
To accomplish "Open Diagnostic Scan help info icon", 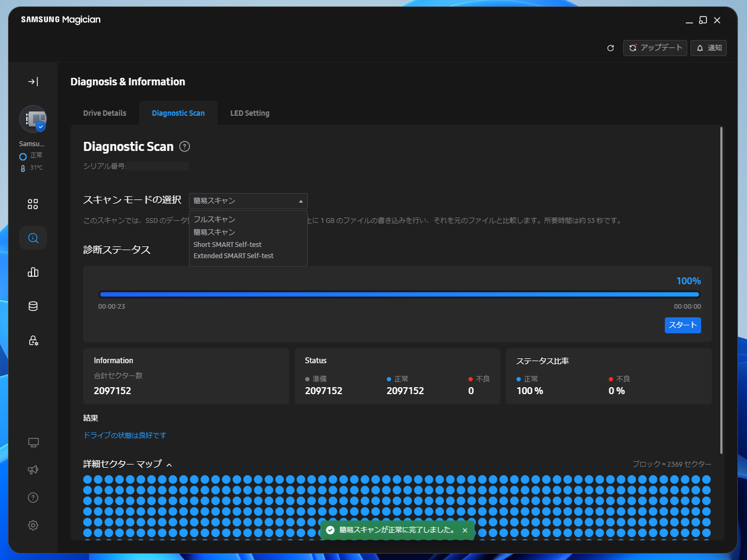I will (185, 147).
